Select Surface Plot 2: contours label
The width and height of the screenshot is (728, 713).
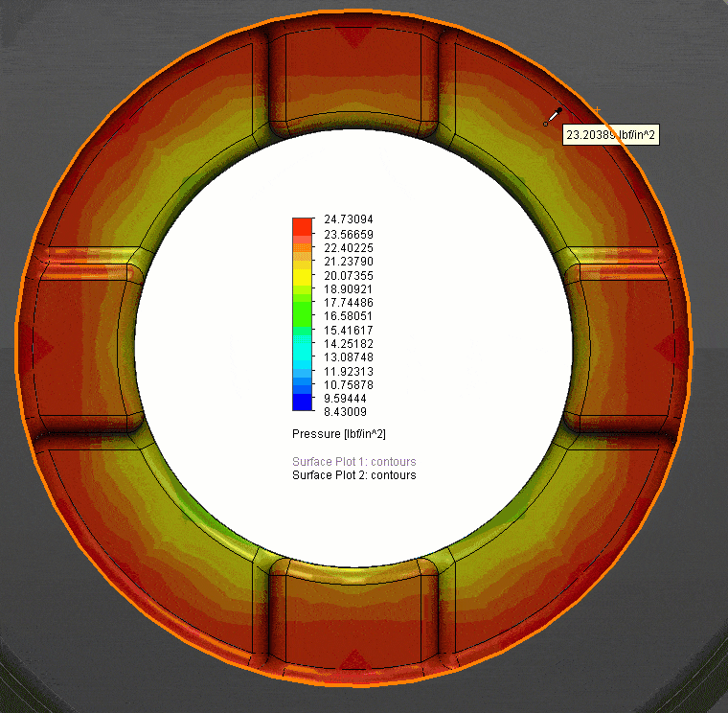click(x=353, y=475)
